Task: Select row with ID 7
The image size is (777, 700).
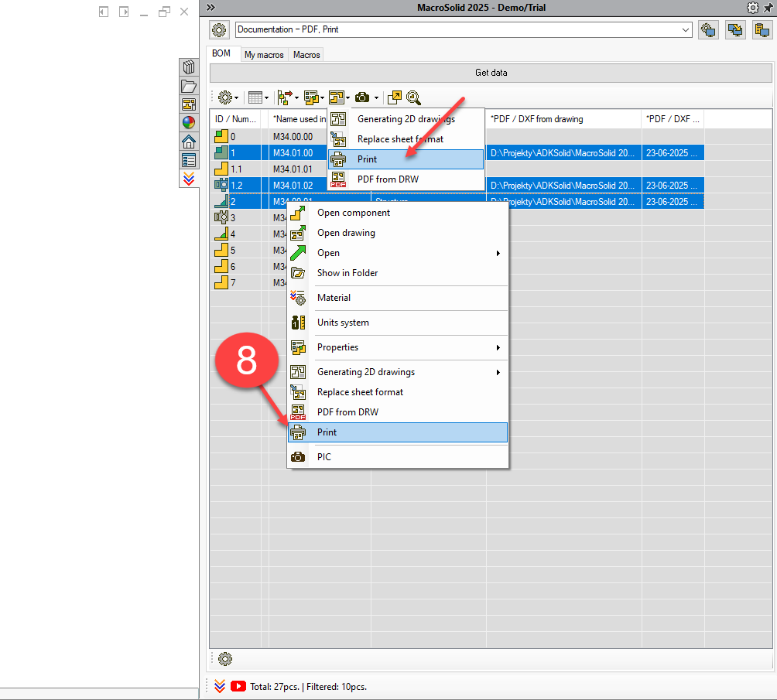Action: point(248,283)
